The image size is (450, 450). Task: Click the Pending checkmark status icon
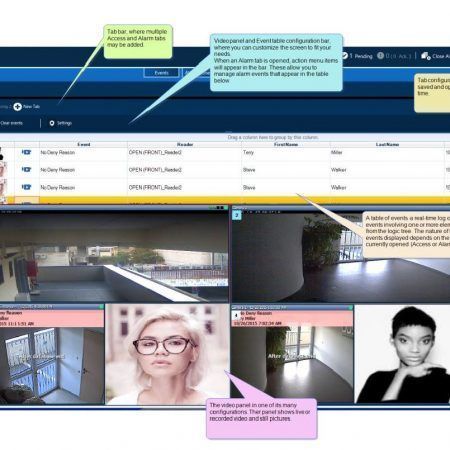tap(344, 55)
